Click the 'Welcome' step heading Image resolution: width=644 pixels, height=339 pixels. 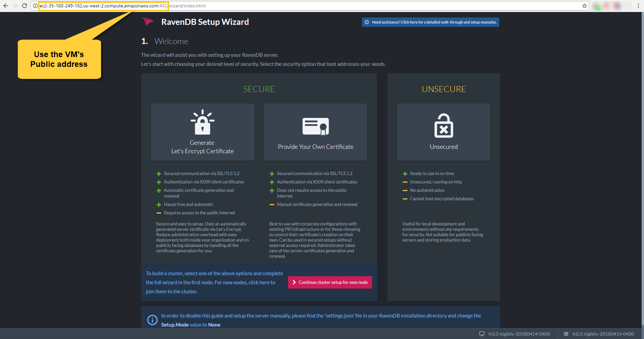[171, 41]
